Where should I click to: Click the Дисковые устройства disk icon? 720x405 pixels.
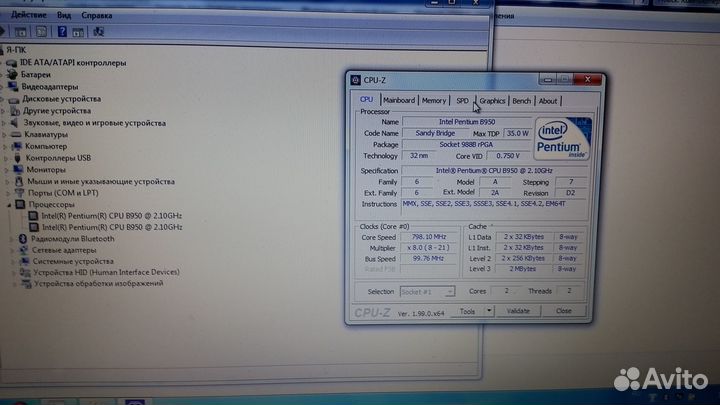(14, 99)
